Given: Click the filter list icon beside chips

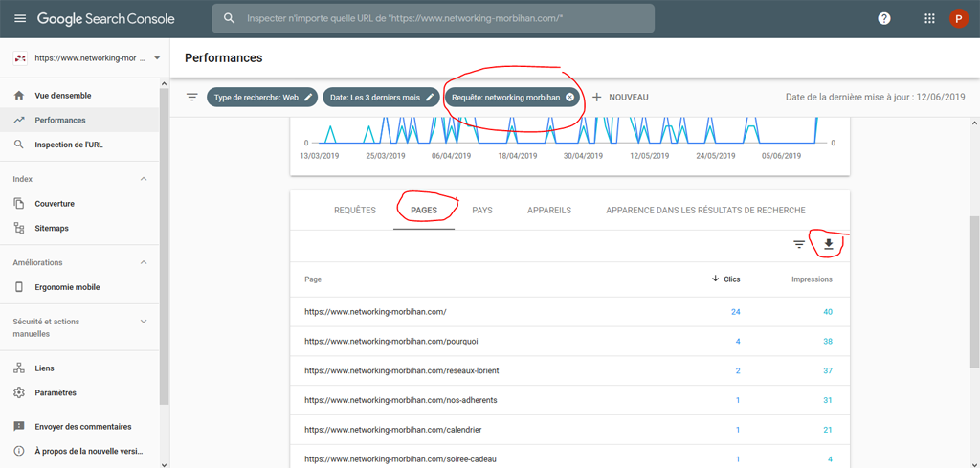Looking at the screenshot, I should 191,97.
